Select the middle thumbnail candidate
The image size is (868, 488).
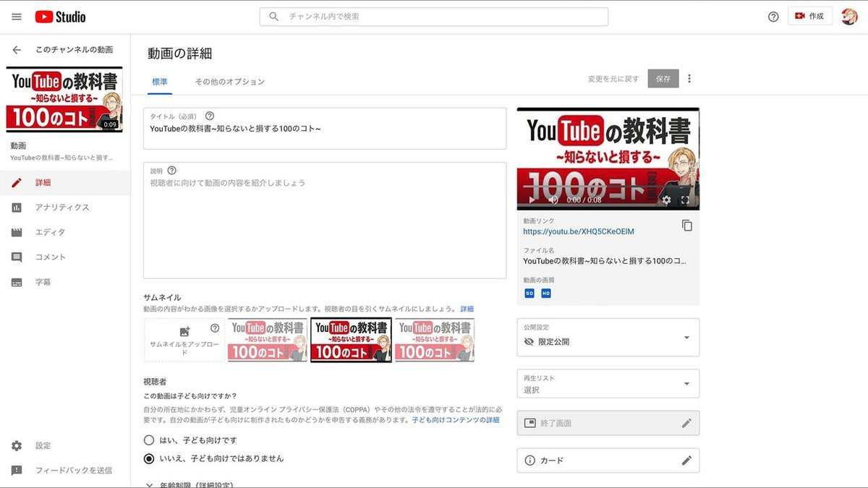[x=351, y=339]
